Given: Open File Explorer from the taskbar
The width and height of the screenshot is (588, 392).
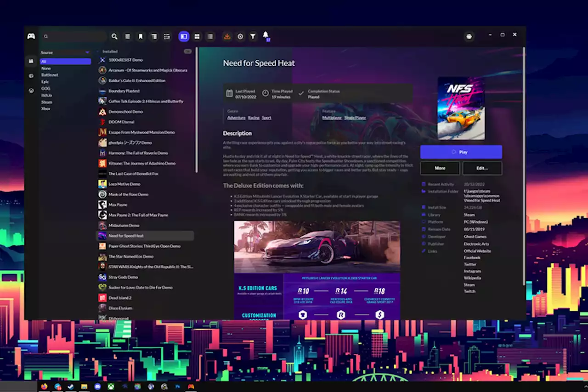Looking at the screenshot, I should (x=84, y=386).
